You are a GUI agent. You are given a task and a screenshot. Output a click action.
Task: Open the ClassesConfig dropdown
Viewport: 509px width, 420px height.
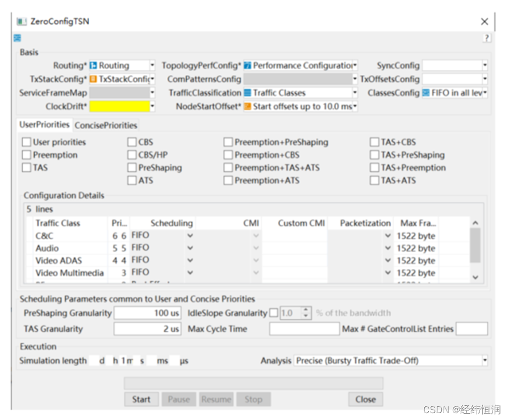tap(485, 93)
